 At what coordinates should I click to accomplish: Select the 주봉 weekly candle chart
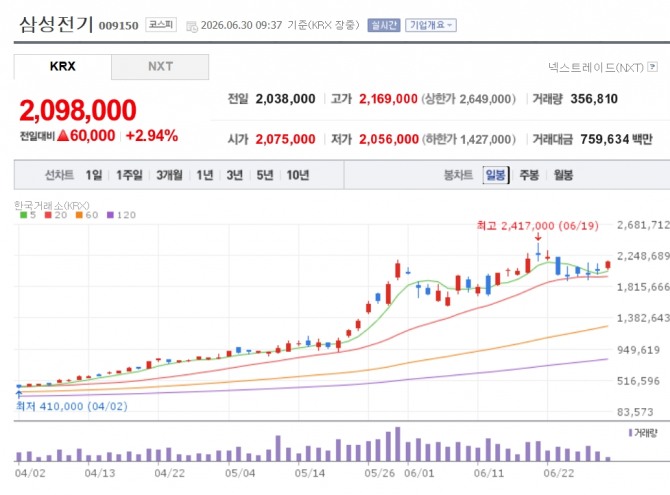click(x=529, y=175)
